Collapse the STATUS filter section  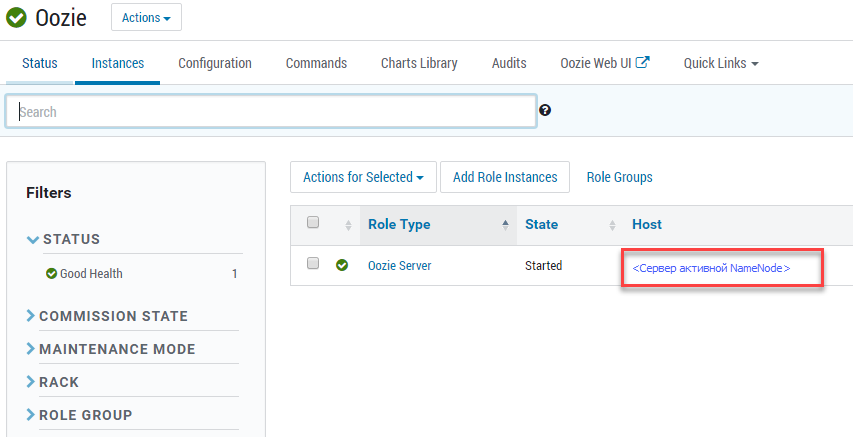pyautogui.click(x=33, y=240)
